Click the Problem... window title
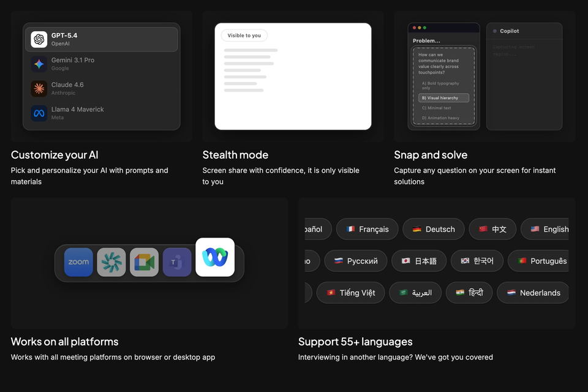Screen dimensions: 588x392 coord(426,40)
